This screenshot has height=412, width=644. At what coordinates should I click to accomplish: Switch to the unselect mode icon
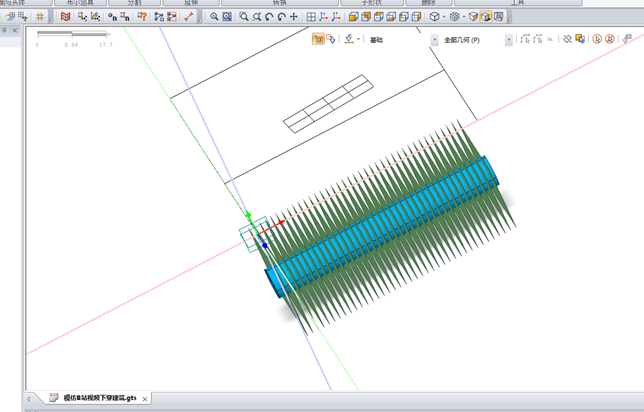click(331, 39)
